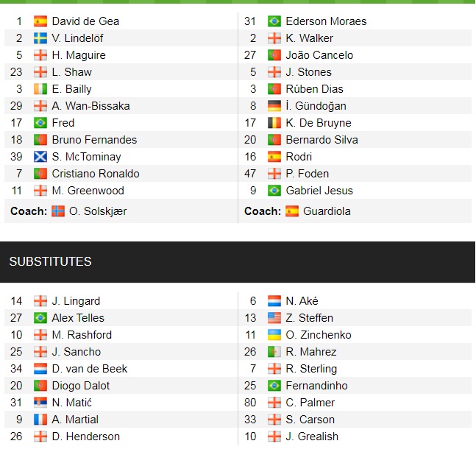This screenshot has width=476, height=452.
Task: Open Bruno Fernandes player link
Action: (x=94, y=140)
